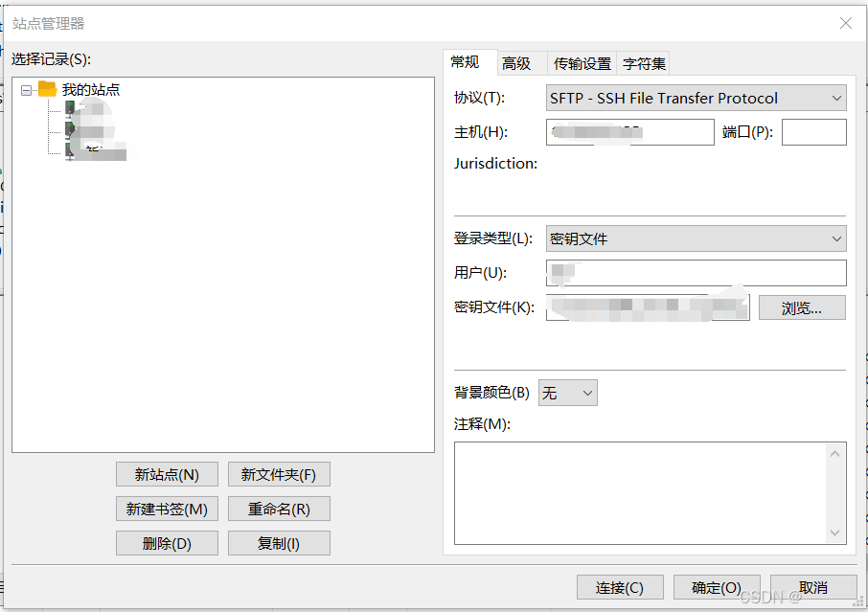868x612 pixels.
Task: Collapse the 我的站点 tree node
Action: (x=26, y=90)
